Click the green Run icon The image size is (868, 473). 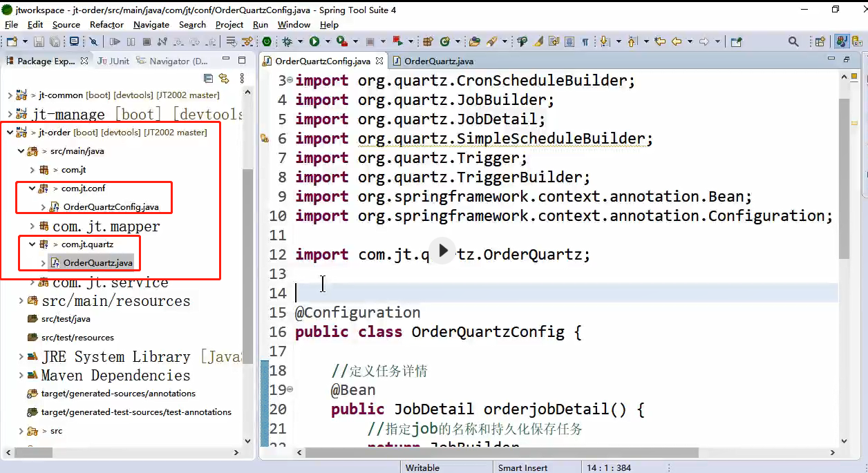coord(314,41)
